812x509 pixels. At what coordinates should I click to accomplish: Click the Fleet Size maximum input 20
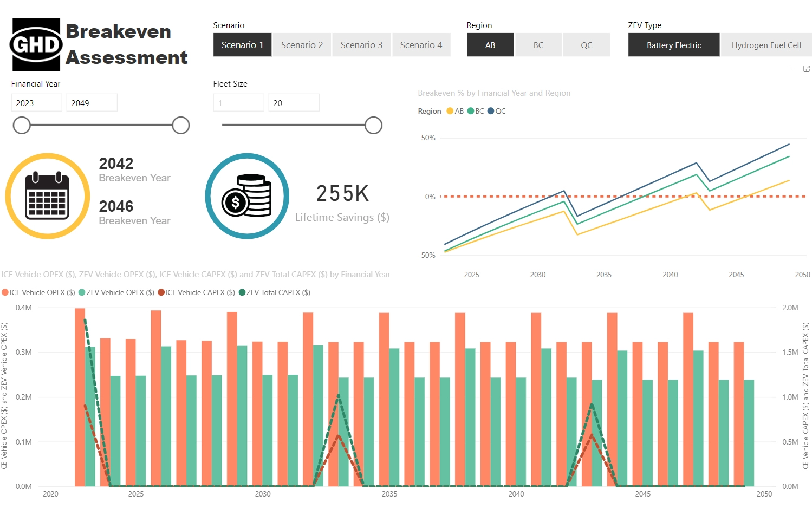click(293, 103)
